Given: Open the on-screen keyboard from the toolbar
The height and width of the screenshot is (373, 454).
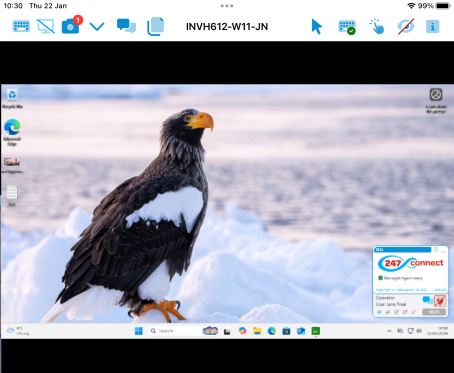Looking at the screenshot, I should tap(21, 26).
